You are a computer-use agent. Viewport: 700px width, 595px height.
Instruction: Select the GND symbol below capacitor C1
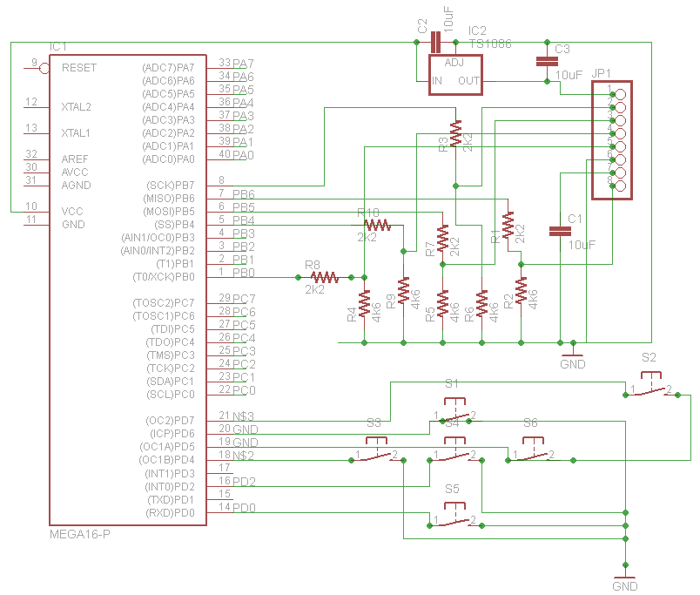pyautogui.click(x=573, y=357)
